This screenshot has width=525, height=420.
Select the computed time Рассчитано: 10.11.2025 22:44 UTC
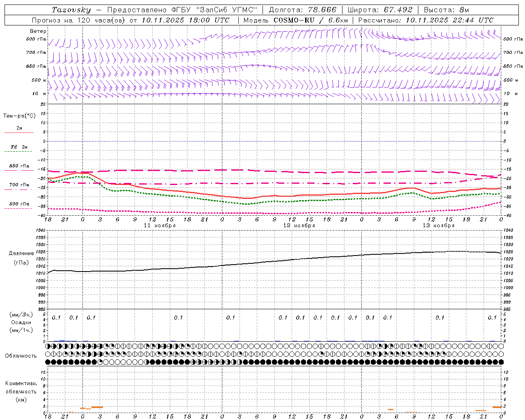click(426, 20)
